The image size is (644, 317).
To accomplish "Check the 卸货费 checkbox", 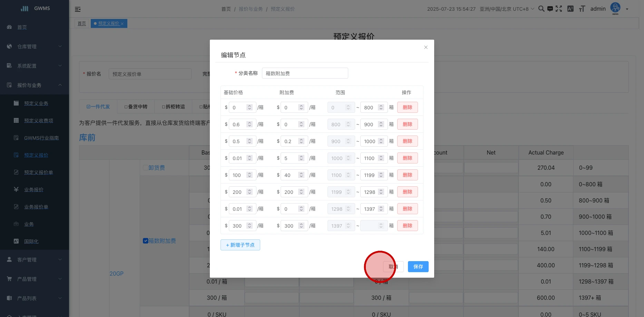I will coord(146,168).
